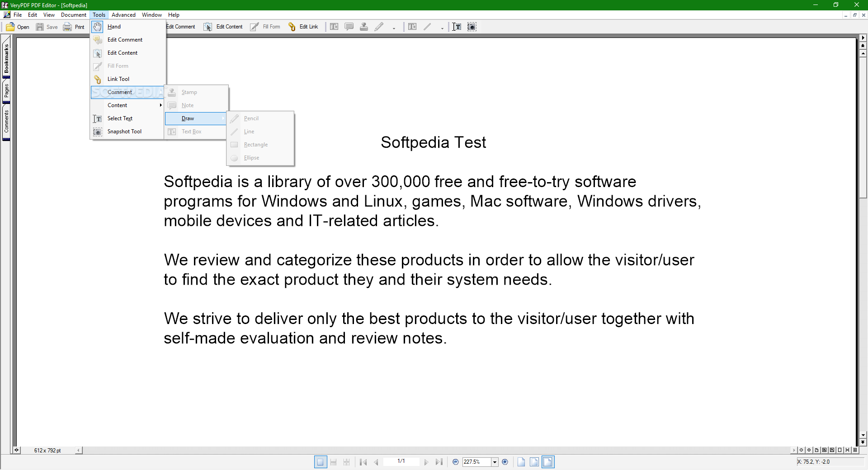Open the Advanced menu
The width and height of the screenshot is (868, 470).
(123, 15)
